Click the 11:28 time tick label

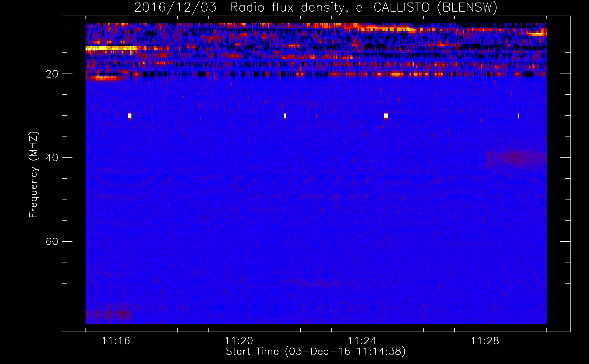[x=485, y=341]
